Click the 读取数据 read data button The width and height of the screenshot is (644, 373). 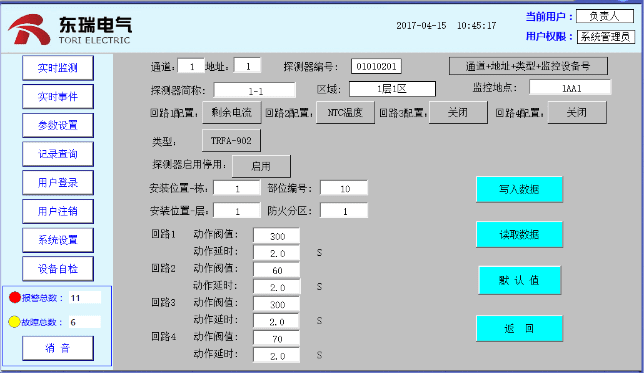tap(519, 235)
